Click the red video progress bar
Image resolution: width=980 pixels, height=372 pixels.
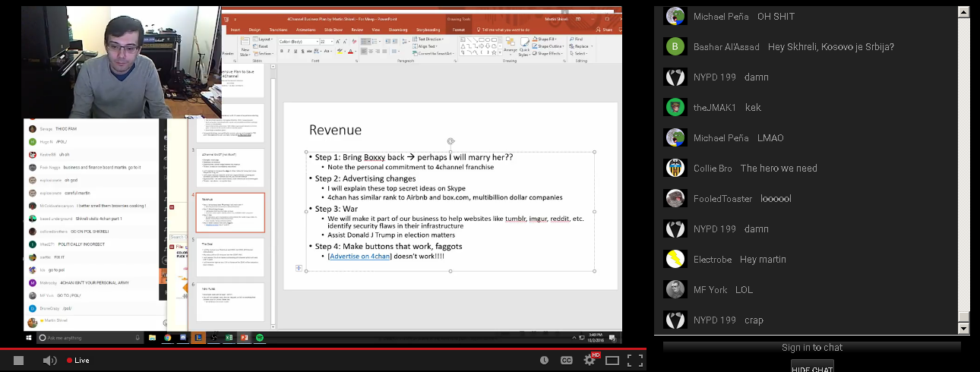(x=323, y=348)
